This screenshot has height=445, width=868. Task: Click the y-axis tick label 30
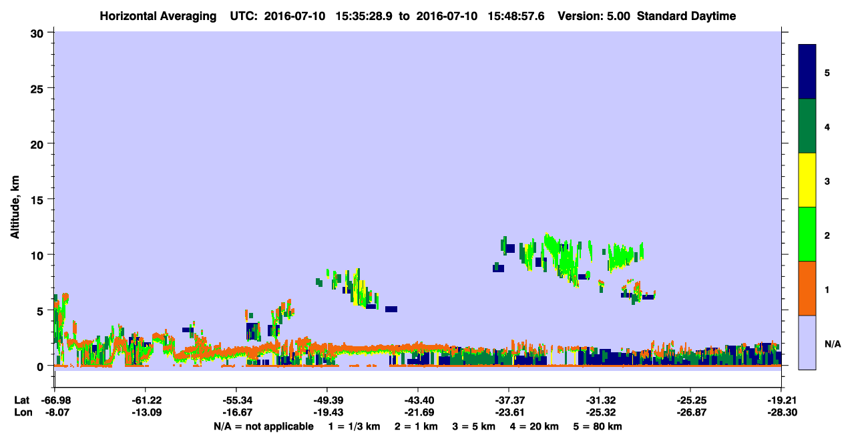pos(39,33)
